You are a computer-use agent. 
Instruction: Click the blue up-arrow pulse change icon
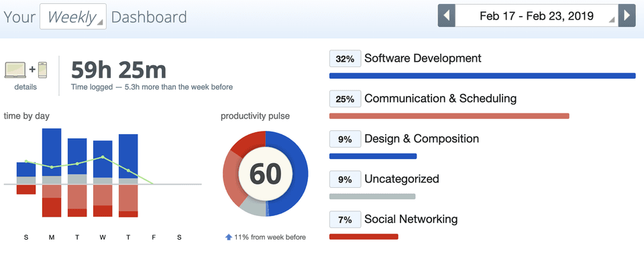229,237
